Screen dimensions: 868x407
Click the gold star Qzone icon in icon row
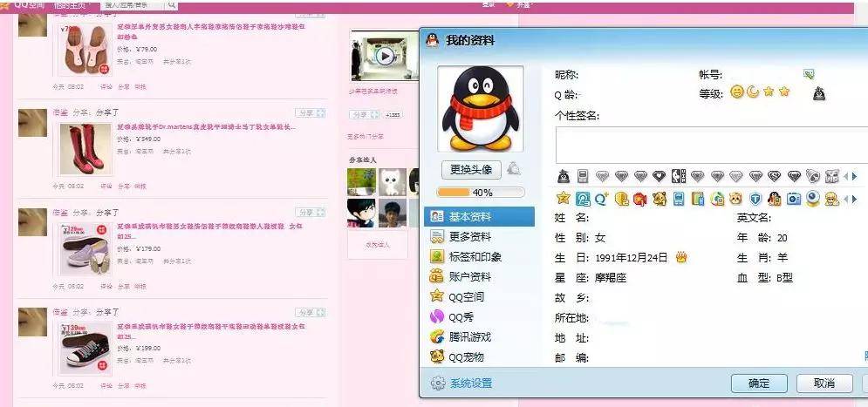[563, 199]
